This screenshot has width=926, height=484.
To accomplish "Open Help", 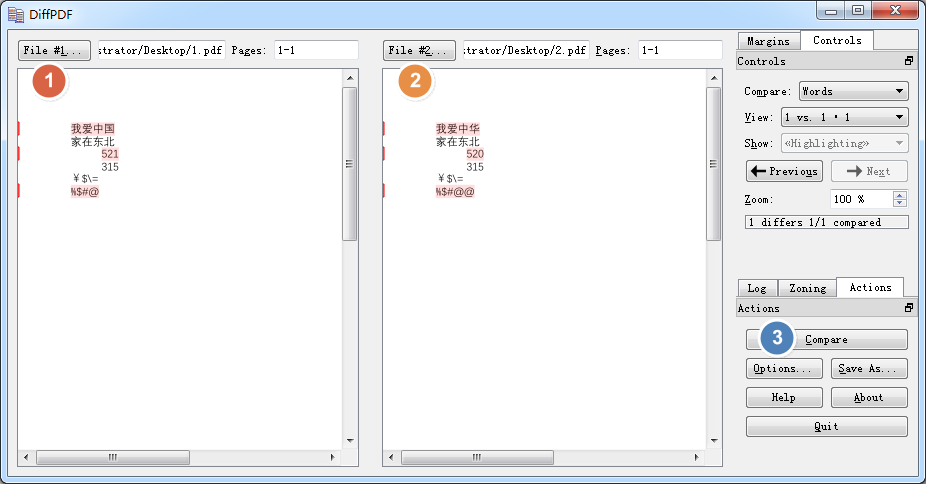I will pos(784,397).
